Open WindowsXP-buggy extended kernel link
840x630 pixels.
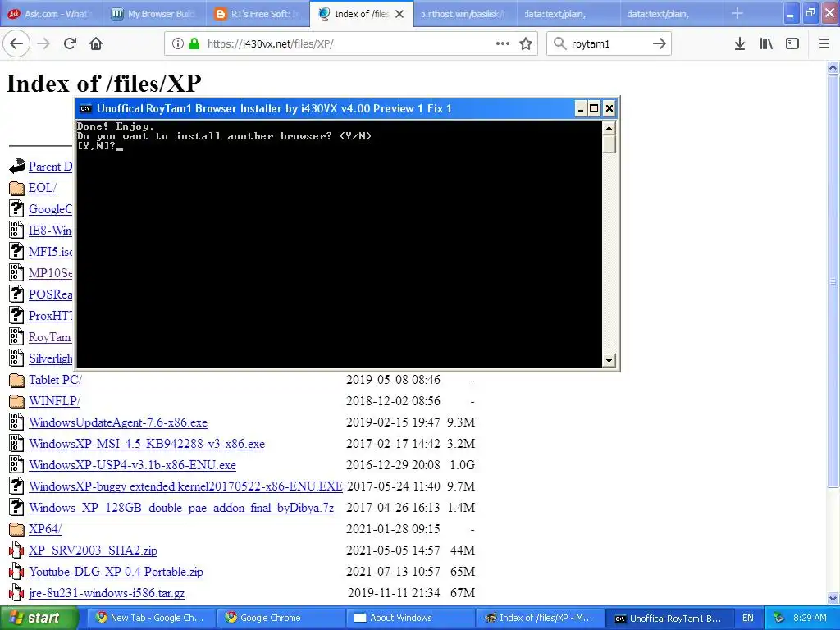tap(185, 486)
